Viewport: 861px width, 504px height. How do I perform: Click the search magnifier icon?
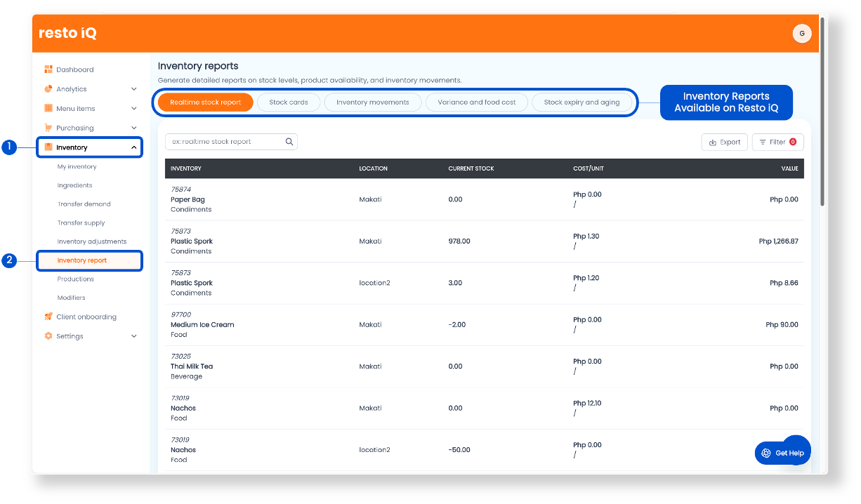(x=289, y=142)
